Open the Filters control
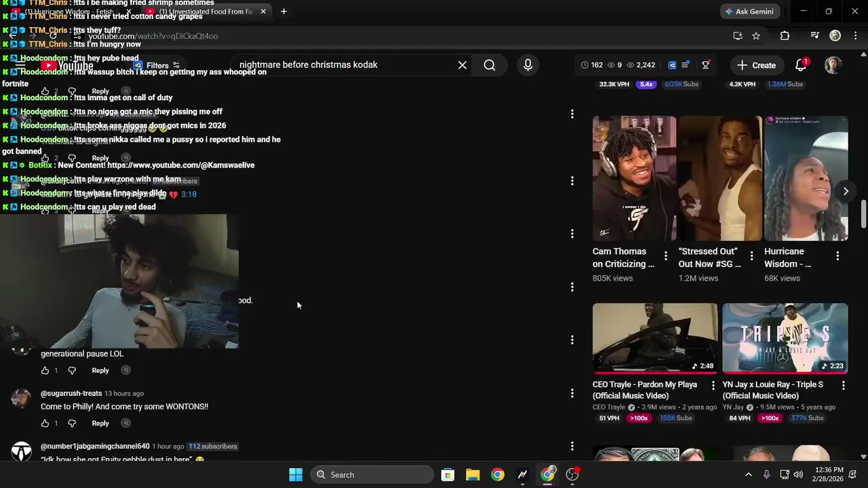The image size is (868, 488). pos(157,66)
